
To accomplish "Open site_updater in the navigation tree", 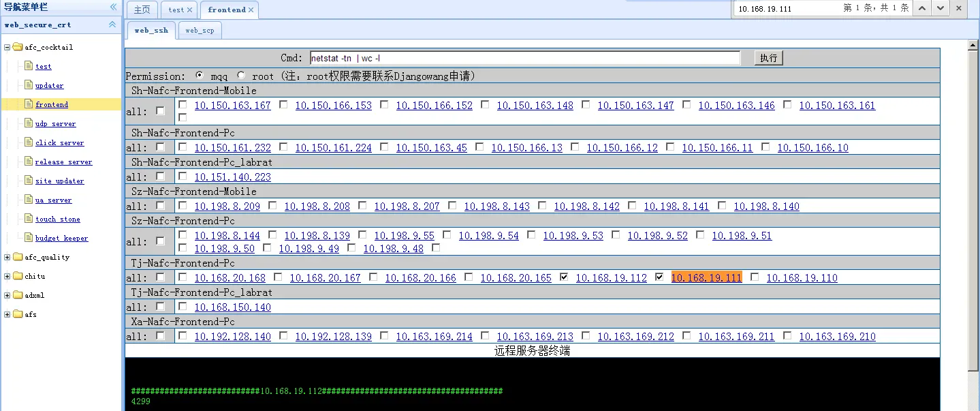I will 60,181.
